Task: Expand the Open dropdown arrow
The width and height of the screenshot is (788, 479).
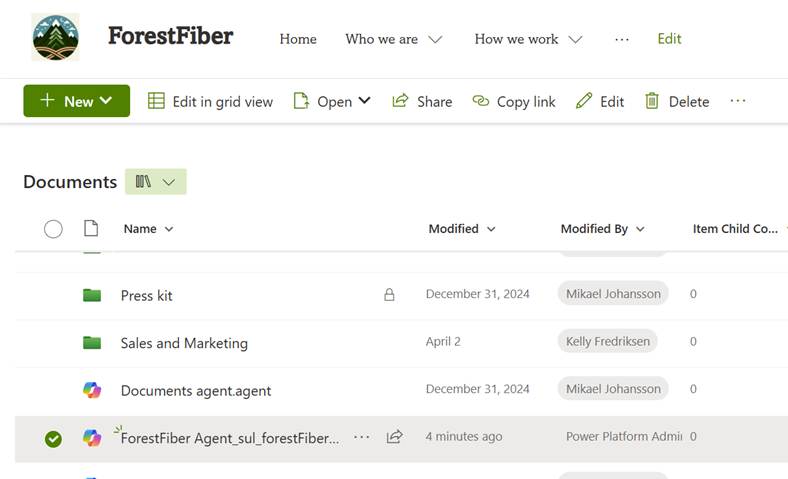Action: pos(365,101)
